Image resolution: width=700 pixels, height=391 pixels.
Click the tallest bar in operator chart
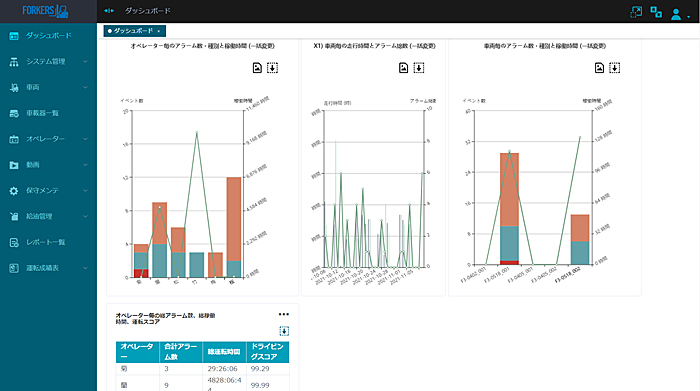click(x=233, y=227)
